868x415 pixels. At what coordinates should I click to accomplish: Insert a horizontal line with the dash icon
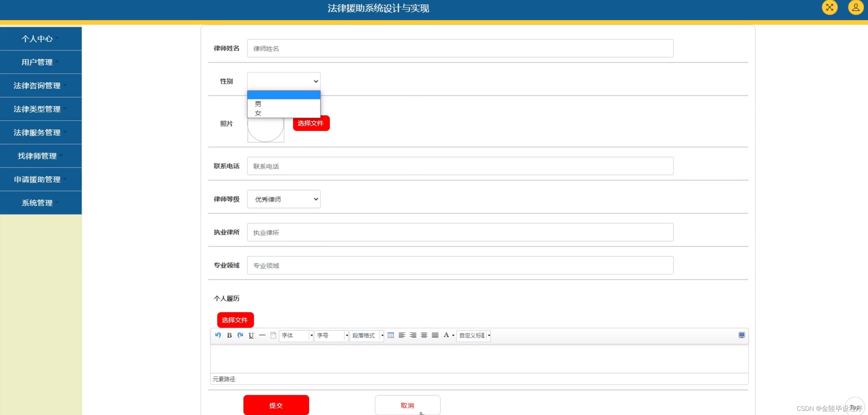pyautogui.click(x=262, y=335)
